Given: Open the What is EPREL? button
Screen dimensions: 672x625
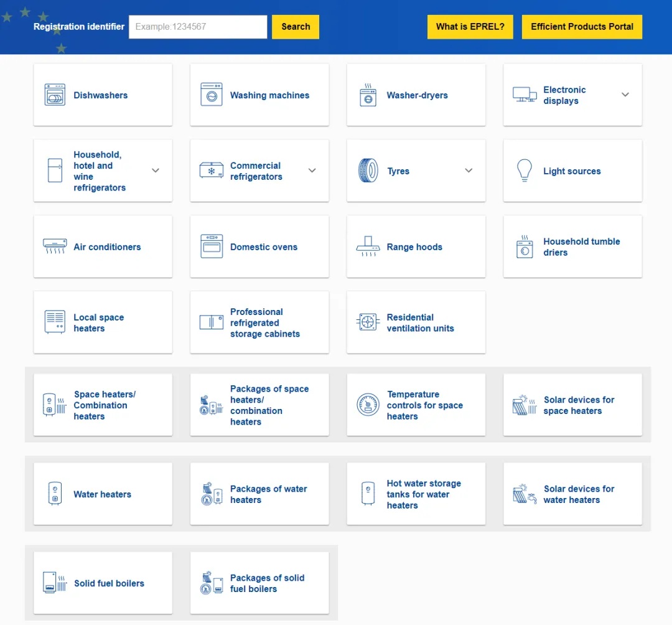Looking at the screenshot, I should [x=470, y=27].
